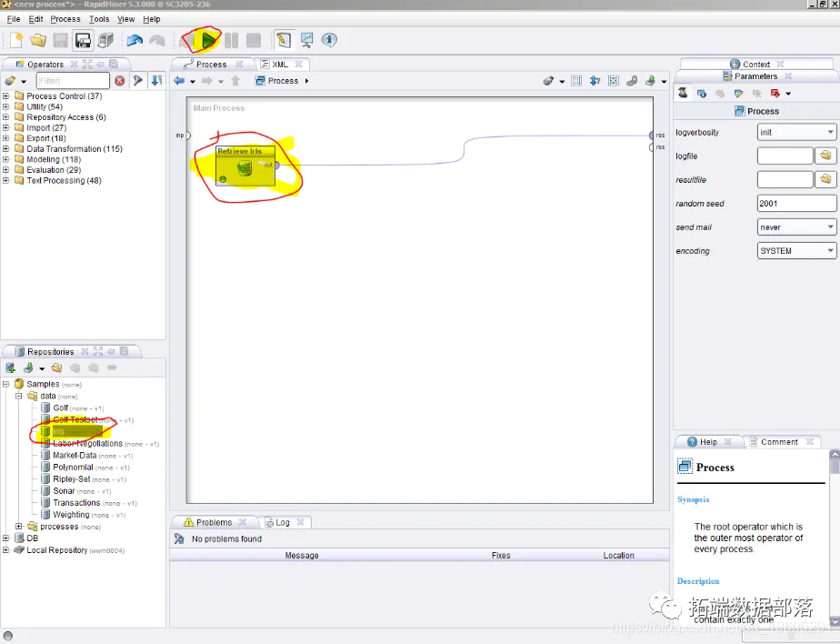Expand the Local Repository node
This screenshot has height=644, width=840.
click(x=5, y=549)
